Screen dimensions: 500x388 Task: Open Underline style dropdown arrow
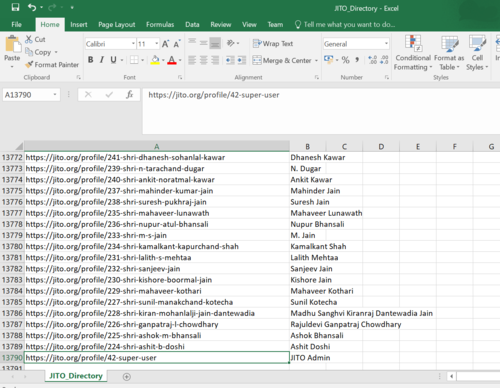[122, 60]
